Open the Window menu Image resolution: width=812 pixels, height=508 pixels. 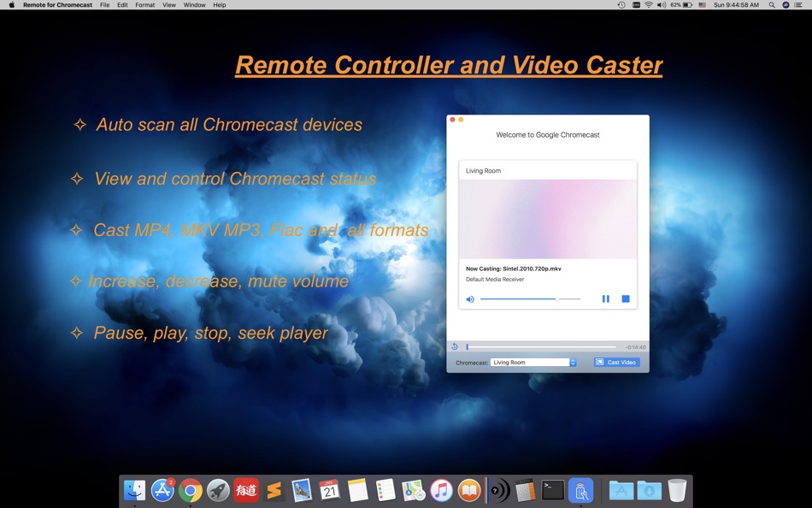(195, 4)
